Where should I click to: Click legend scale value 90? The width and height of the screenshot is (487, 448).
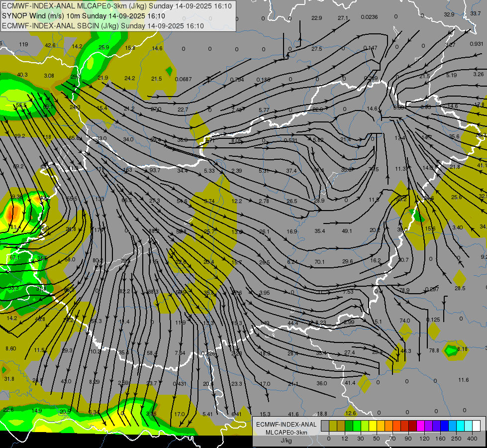pos(408,439)
